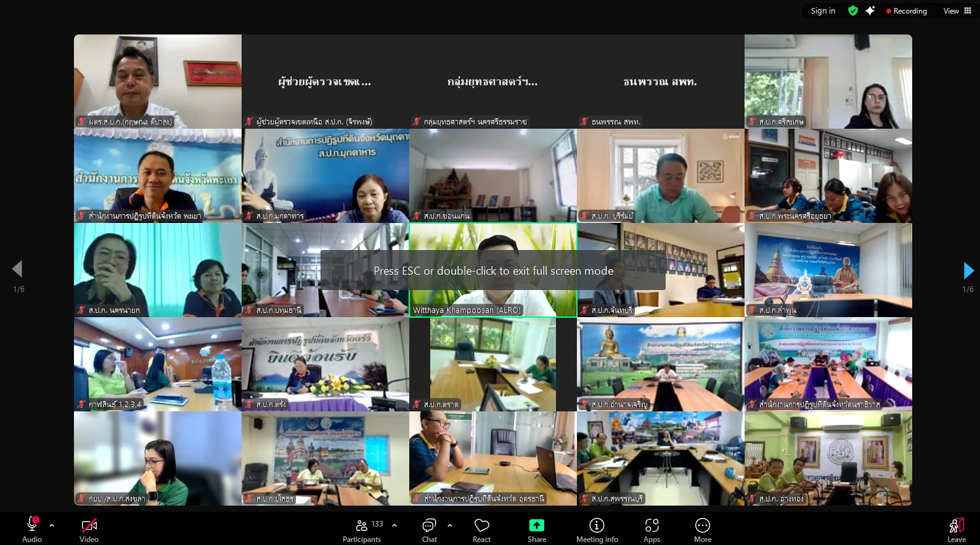
Task: Select the กาฬสินธุ์ 1,2,3,4 video tile
Action: 158,364
